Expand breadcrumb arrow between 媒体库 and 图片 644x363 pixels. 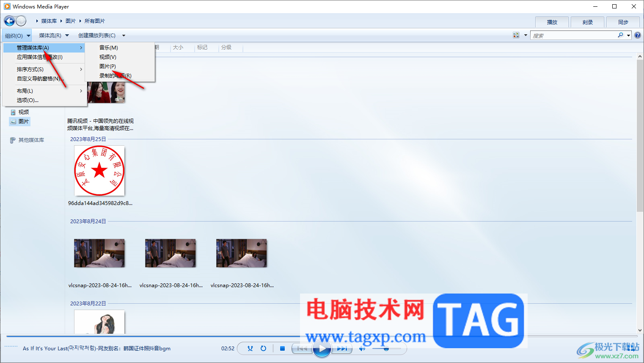(61, 21)
